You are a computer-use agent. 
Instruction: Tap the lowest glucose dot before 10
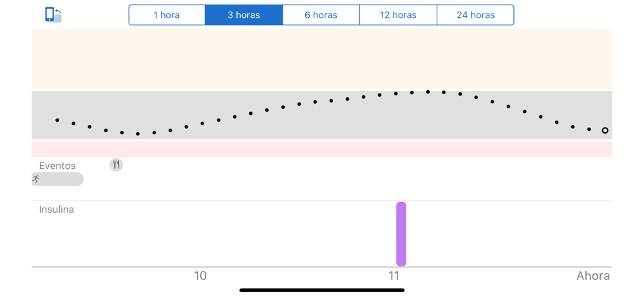click(138, 134)
